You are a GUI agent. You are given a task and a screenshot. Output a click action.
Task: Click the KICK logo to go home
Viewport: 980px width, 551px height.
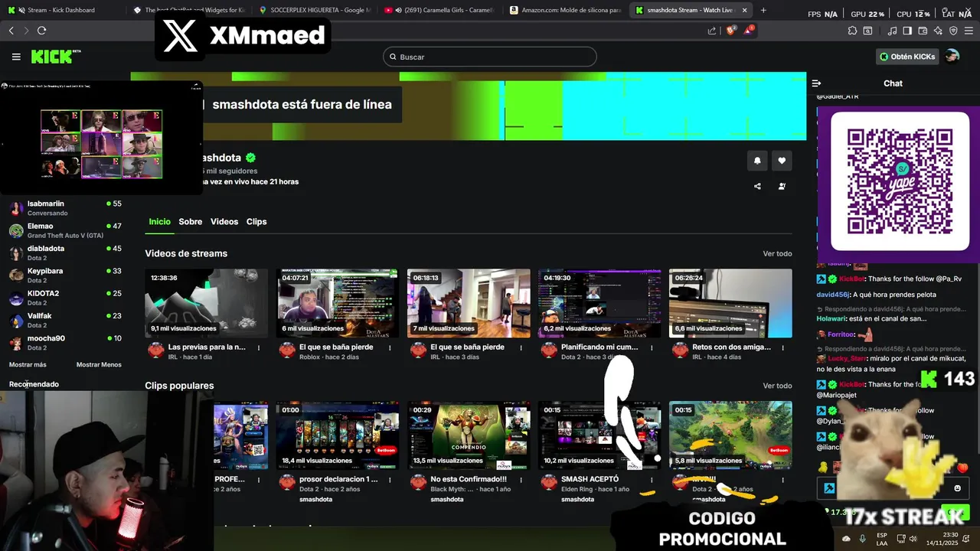point(56,57)
